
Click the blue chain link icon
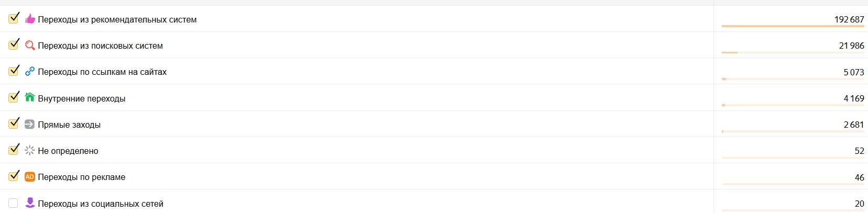click(x=30, y=72)
